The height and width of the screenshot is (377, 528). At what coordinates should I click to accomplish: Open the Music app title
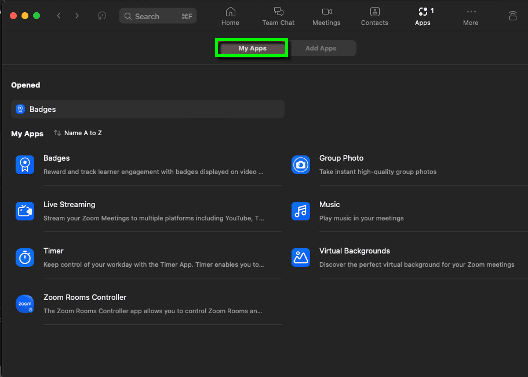(x=329, y=205)
